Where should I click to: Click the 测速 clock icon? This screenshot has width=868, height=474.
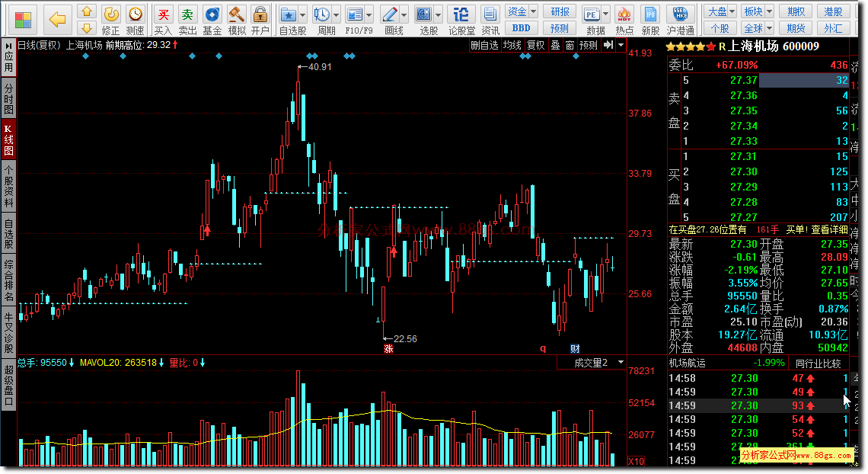pos(135,14)
